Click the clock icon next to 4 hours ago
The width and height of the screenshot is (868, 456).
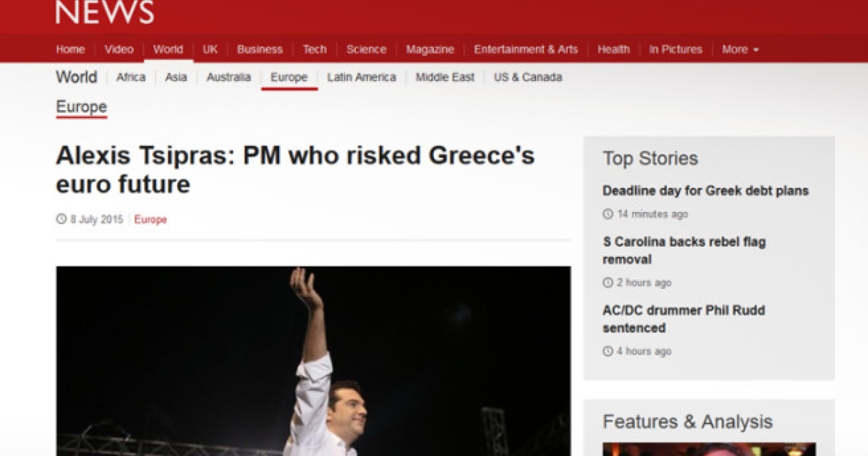pos(608,351)
